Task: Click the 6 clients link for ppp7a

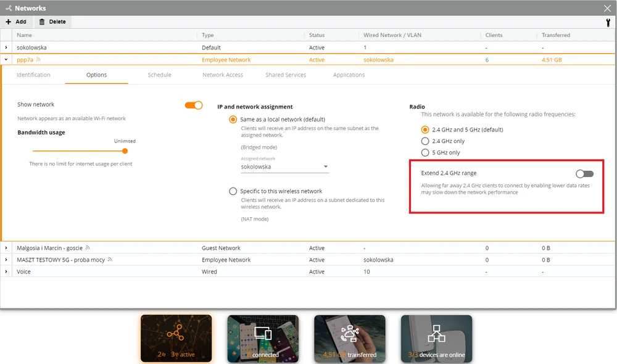Action: tap(487, 60)
